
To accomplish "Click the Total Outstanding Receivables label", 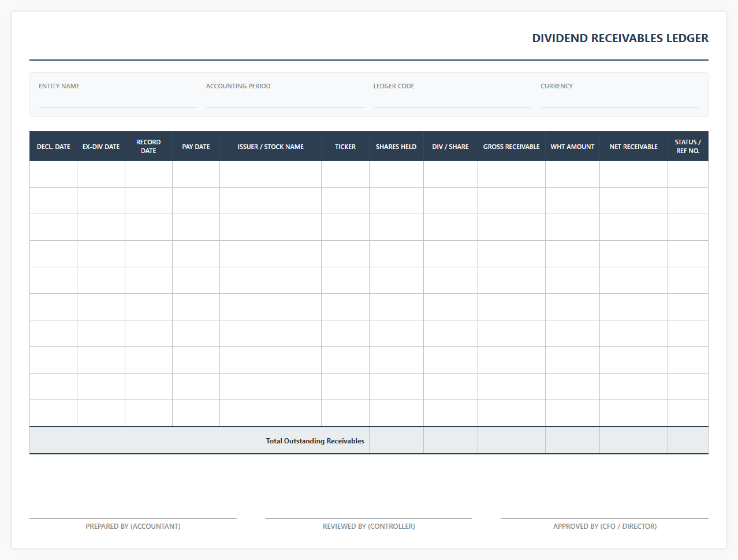I will pyautogui.click(x=315, y=441).
